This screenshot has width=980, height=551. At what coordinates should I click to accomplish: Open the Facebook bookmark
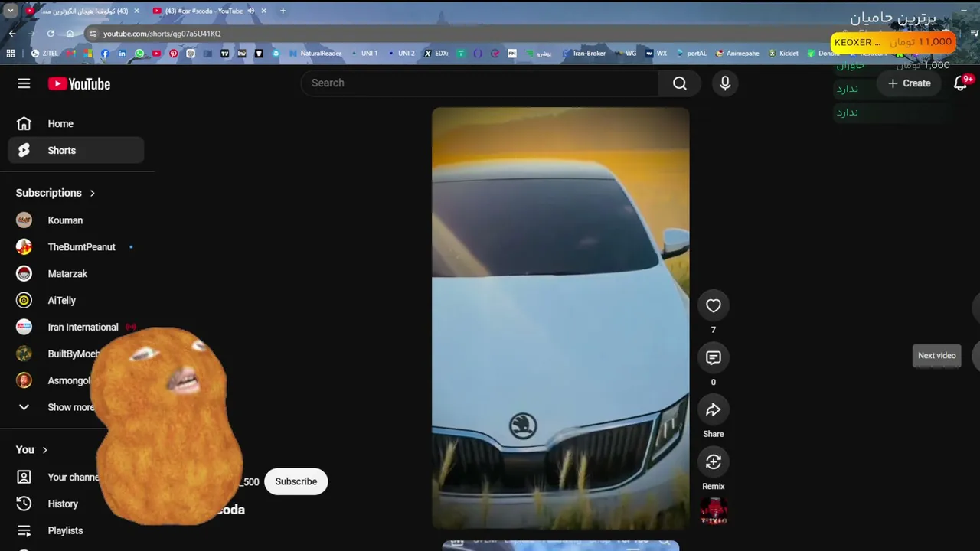(x=105, y=54)
